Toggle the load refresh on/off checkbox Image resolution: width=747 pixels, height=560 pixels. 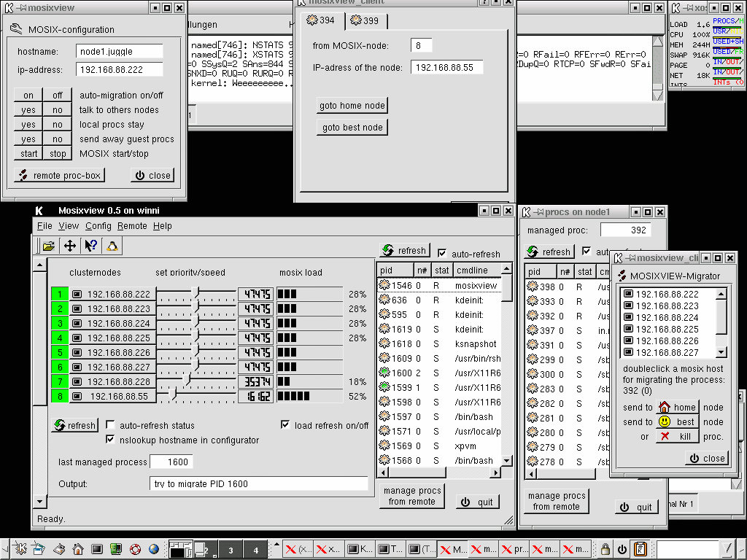[285, 424]
